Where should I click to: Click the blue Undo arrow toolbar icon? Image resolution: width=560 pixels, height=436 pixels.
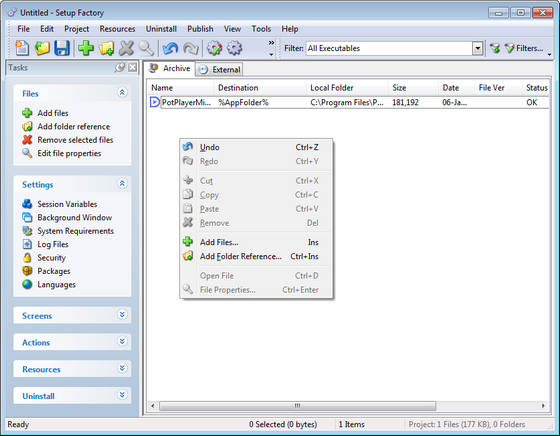pos(170,48)
